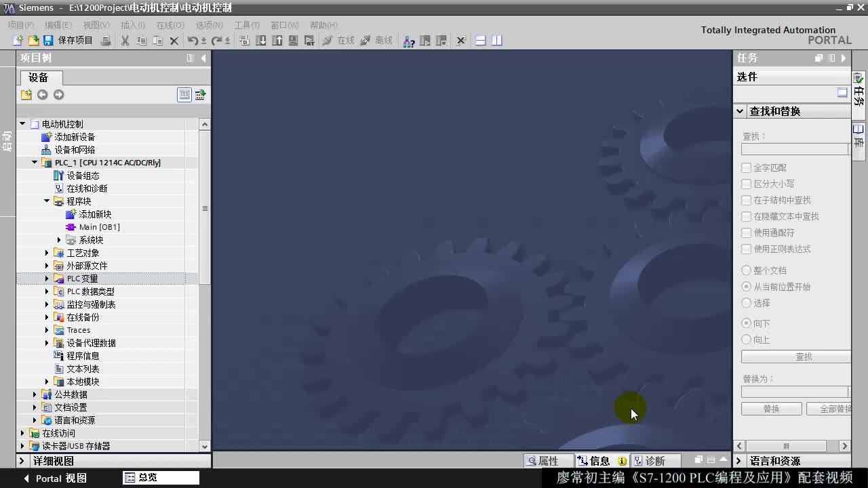Viewport: 868px width, 488px height.
Task: Click the Compile toolbar icon
Action: 244,41
